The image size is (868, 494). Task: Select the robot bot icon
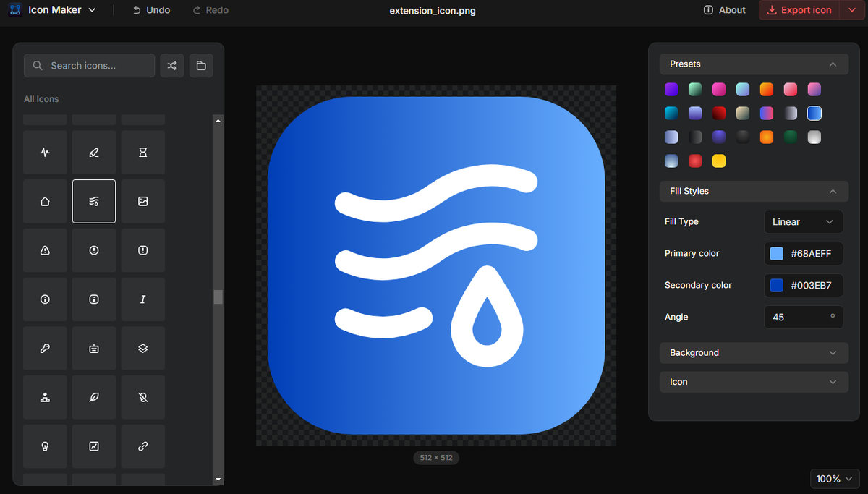pyautogui.click(x=94, y=349)
